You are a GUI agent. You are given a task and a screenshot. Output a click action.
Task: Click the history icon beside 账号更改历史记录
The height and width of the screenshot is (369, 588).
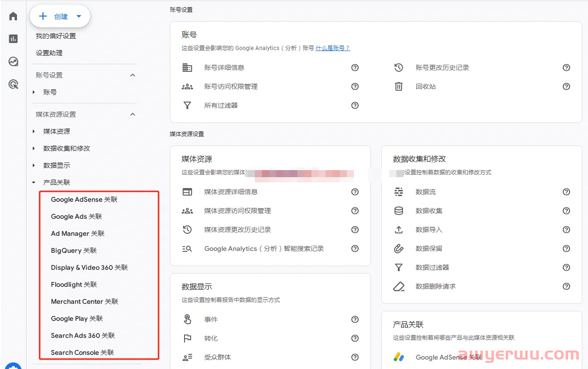coord(399,68)
